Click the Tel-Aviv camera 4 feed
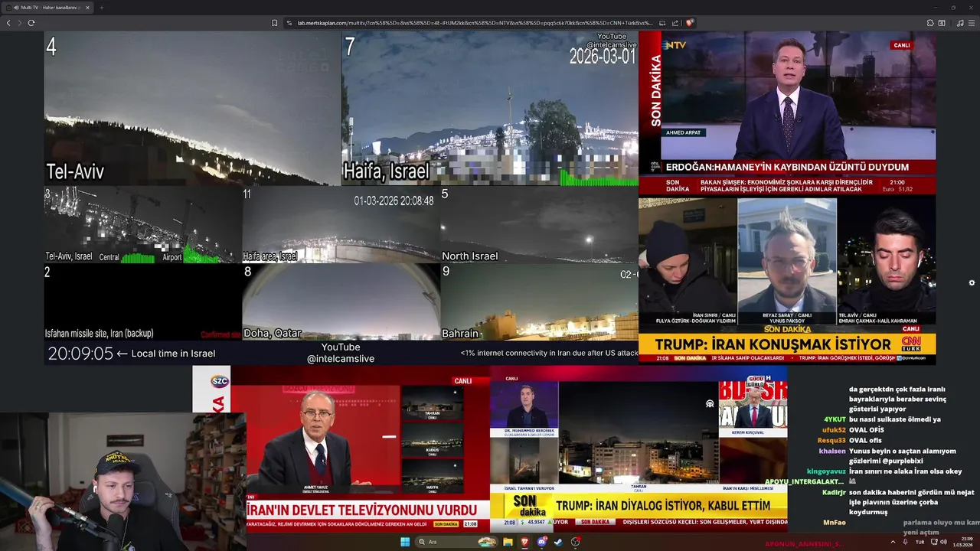The width and height of the screenshot is (980, 551). point(192,108)
